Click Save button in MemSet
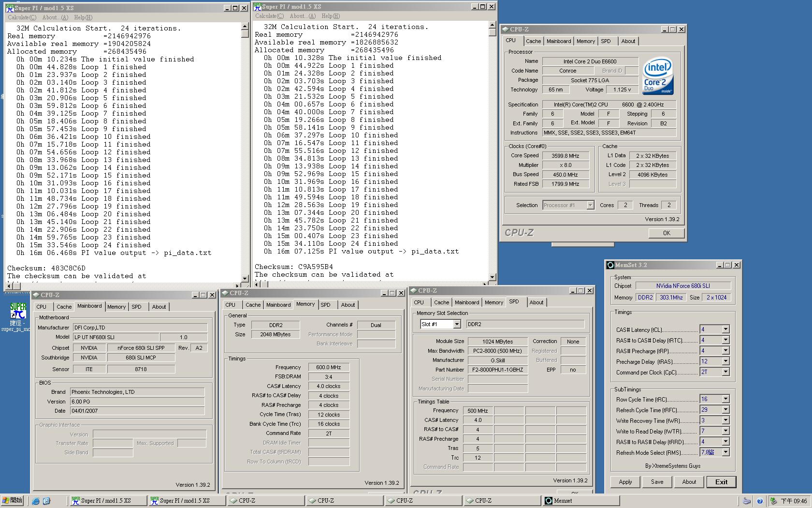The width and height of the screenshot is (812, 508). (x=657, y=482)
